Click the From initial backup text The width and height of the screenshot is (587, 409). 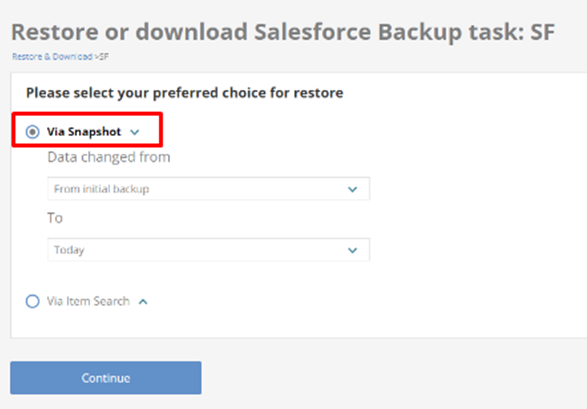coord(101,189)
